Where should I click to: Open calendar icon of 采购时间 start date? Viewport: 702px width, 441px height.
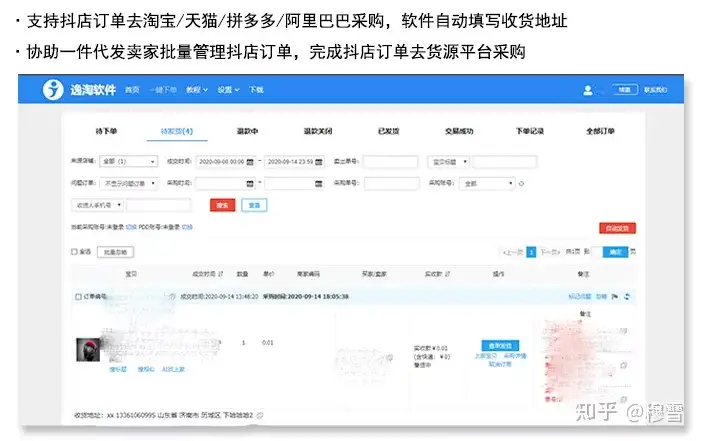coord(250,184)
